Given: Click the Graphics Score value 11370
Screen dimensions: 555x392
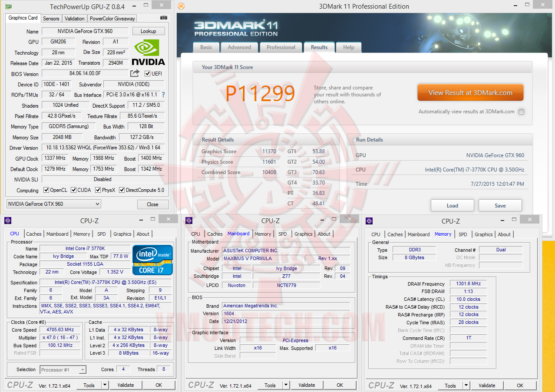Looking at the screenshot, I should coord(269,152).
